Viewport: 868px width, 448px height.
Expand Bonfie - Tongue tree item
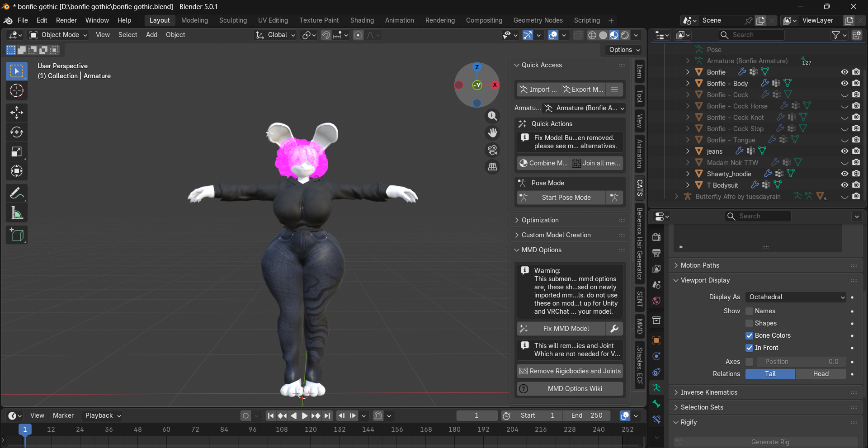tap(688, 140)
